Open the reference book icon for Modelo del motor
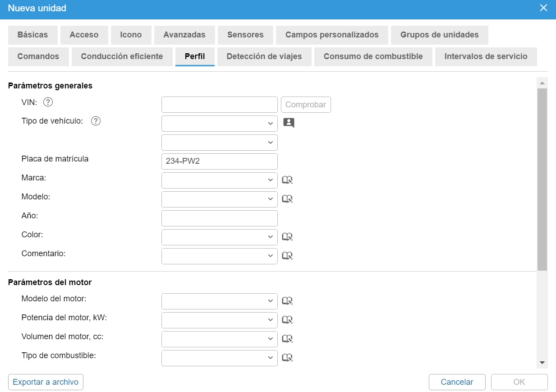Viewport: 556px width, 392px height. coord(287,301)
